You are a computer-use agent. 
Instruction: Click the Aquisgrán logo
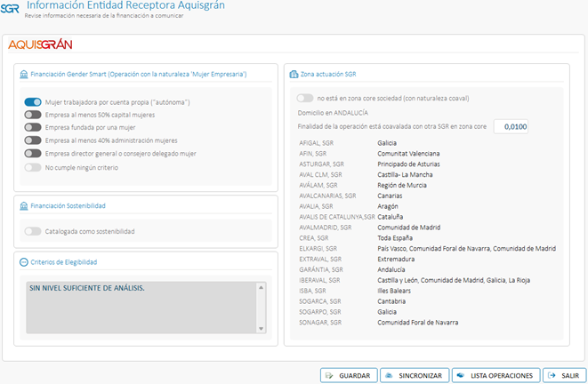coord(40,44)
